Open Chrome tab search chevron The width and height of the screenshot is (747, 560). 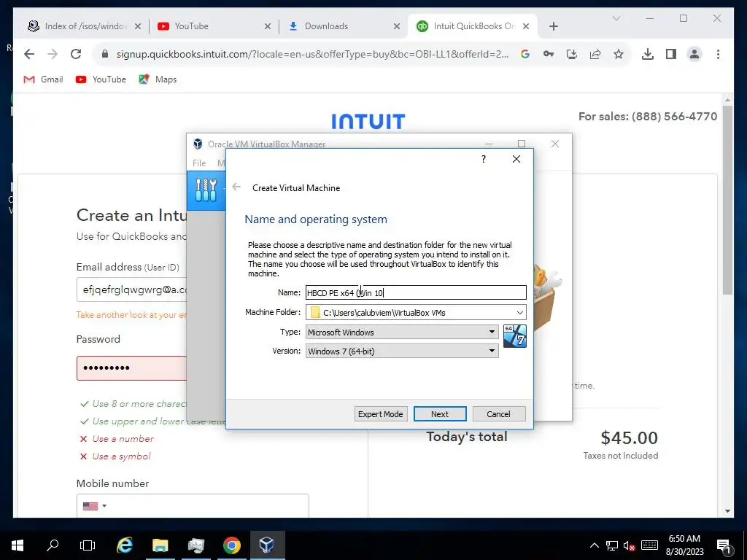click(x=616, y=18)
